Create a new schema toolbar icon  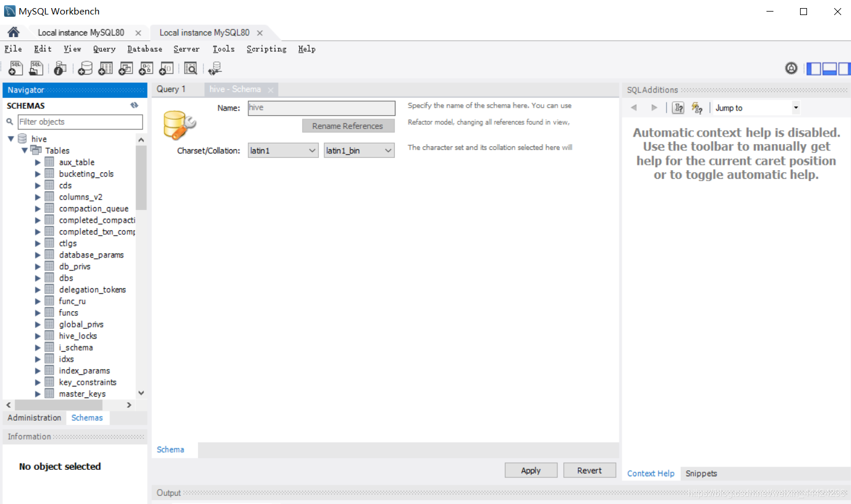85,68
